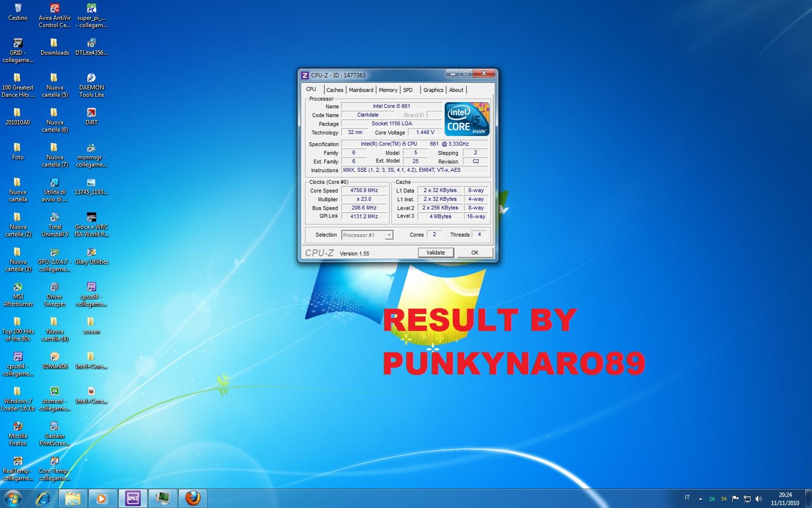Screen dimensions: 812x508
Task: Open the Foto folder on desktop
Action: (x=18, y=151)
